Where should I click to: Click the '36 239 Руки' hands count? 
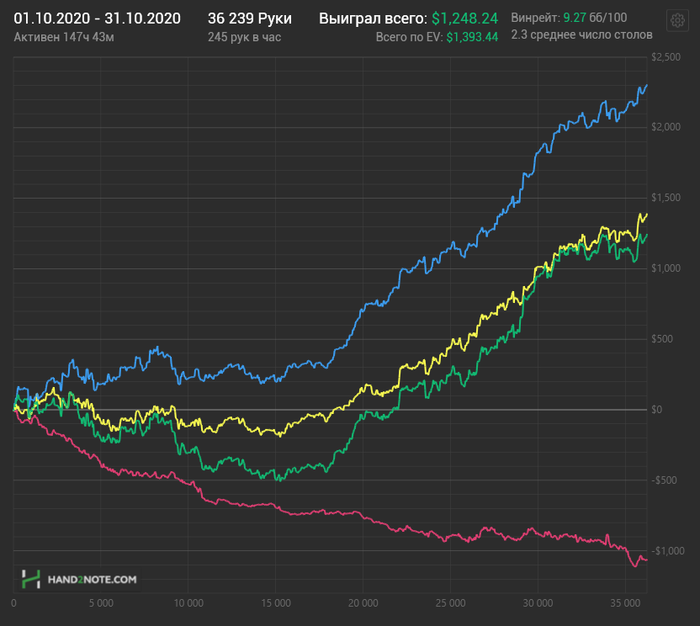coord(250,18)
